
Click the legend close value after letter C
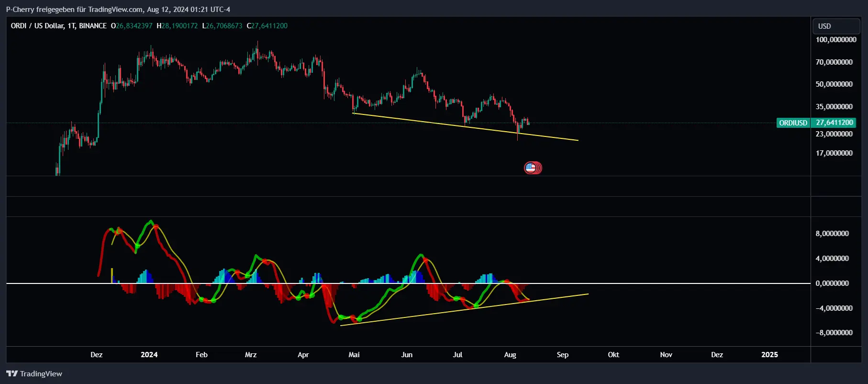(x=269, y=26)
